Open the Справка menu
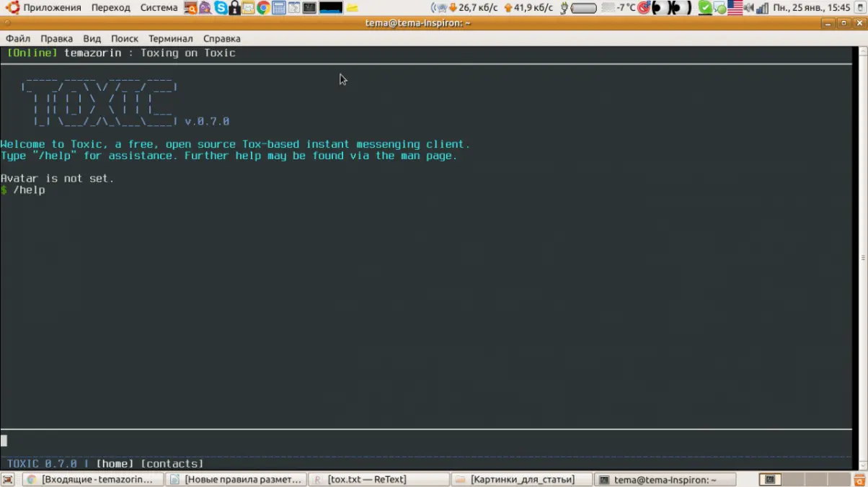The height and width of the screenshot is (487, 868). click(222, 38)
